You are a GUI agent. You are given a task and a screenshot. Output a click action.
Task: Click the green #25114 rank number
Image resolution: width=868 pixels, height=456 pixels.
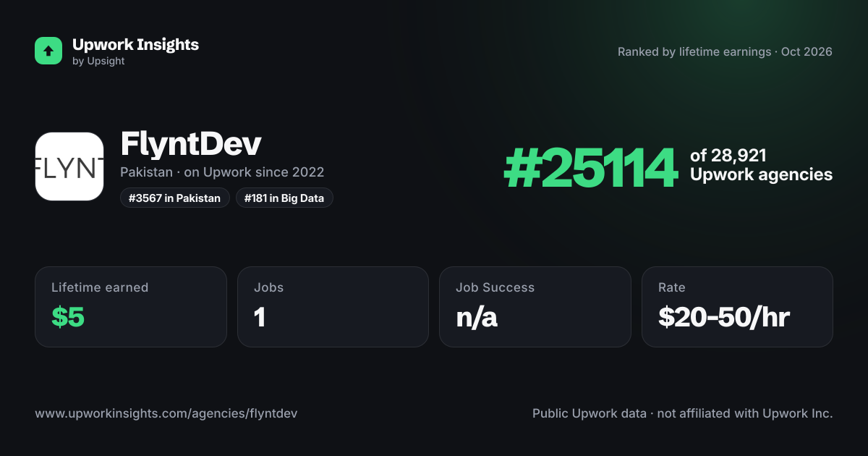point(591,167)
